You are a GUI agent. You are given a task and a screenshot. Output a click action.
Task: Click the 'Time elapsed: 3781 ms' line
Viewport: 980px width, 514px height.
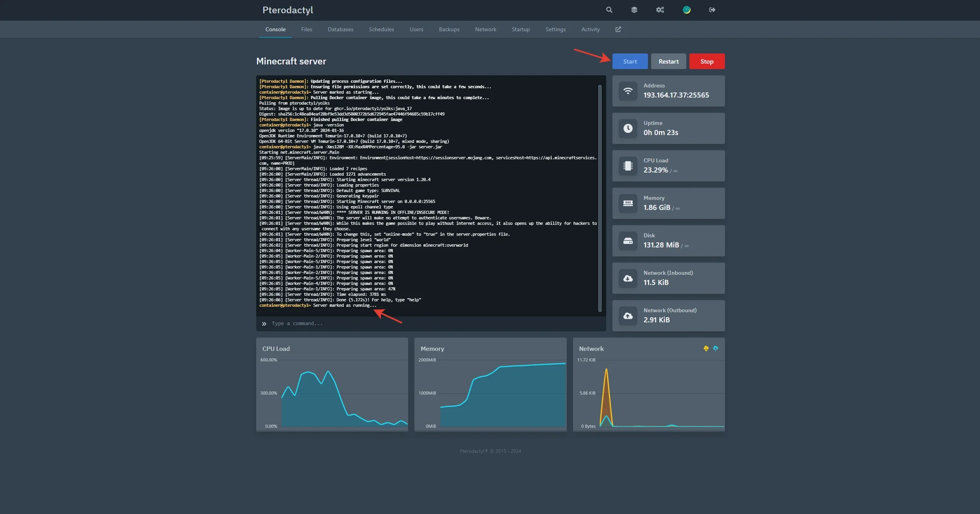point(323,295)
